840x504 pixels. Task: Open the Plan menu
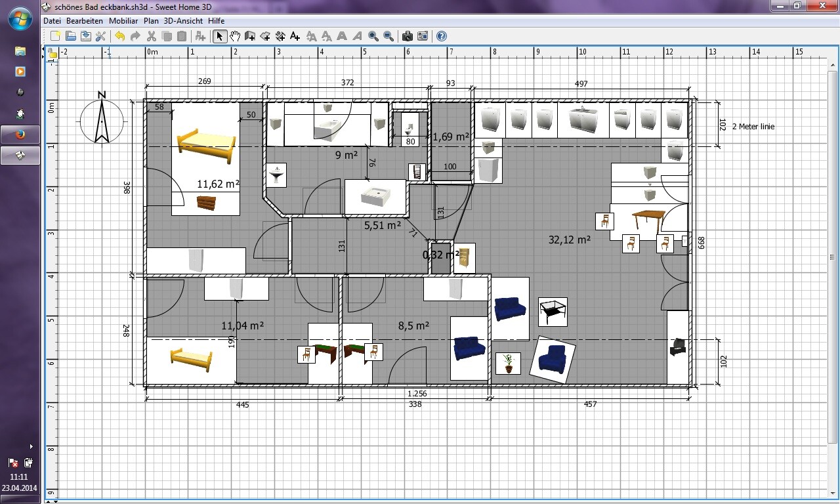pyautogui.click(x=151, y=20)
